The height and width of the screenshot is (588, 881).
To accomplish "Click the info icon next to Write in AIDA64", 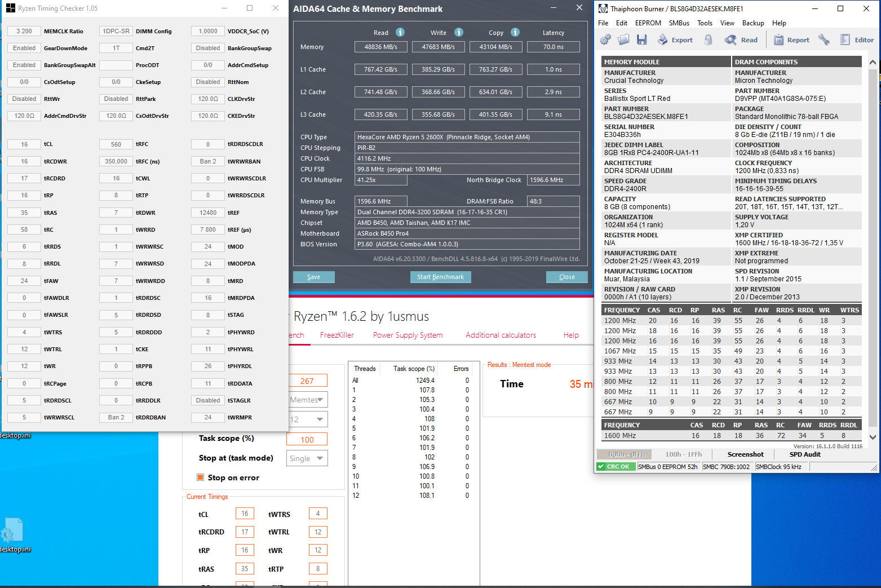I will [x=459, y=32].
